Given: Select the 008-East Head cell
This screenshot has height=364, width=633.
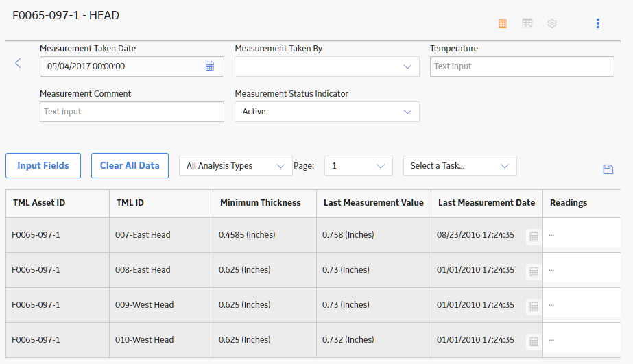Looking at the screenshot, I should point(161,270).
